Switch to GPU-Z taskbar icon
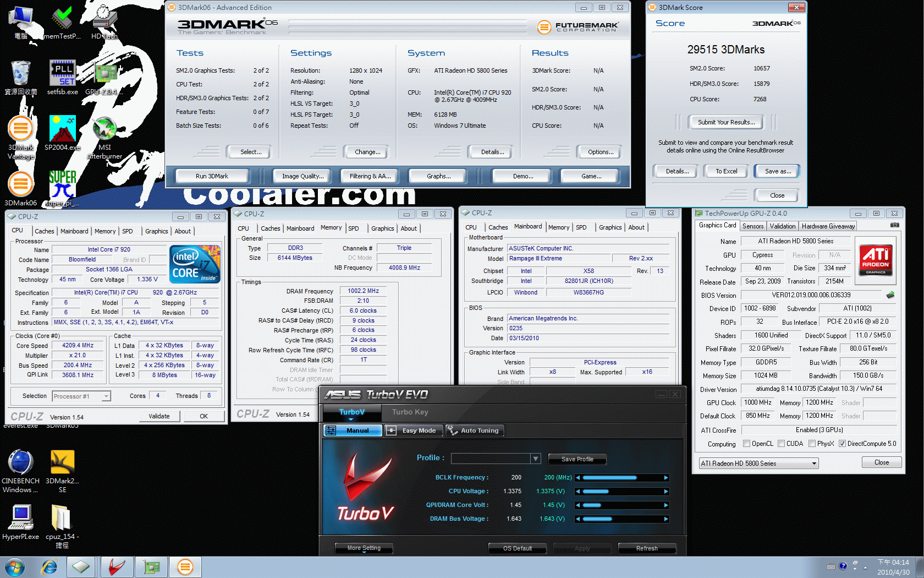 click(x=151, y=567)
